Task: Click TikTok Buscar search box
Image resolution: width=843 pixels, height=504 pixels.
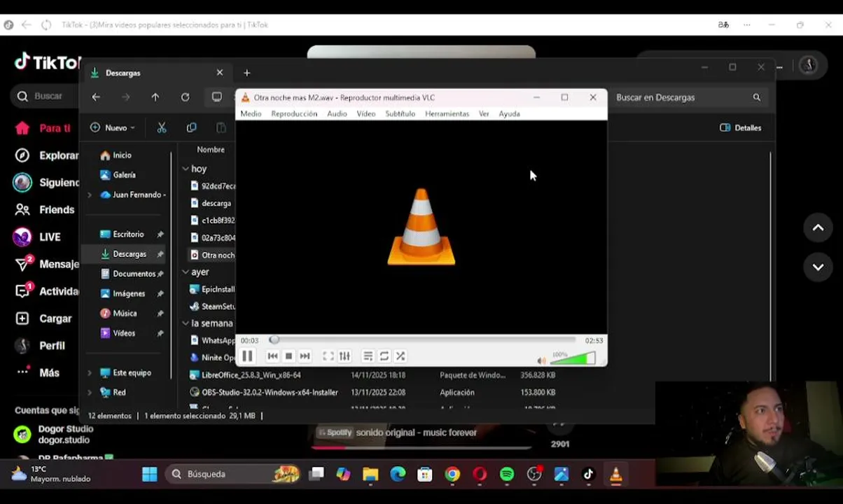Action: tap(46, 96)
